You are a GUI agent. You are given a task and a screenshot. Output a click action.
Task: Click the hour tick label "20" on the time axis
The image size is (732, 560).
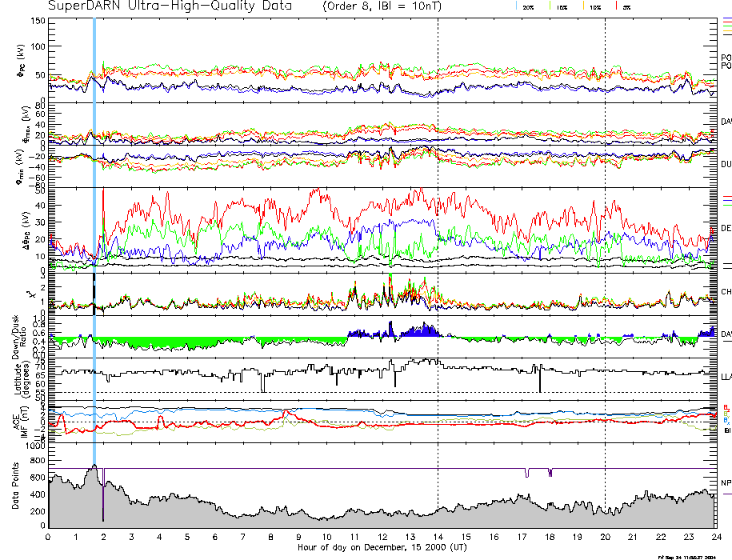(x=605, y=537)
